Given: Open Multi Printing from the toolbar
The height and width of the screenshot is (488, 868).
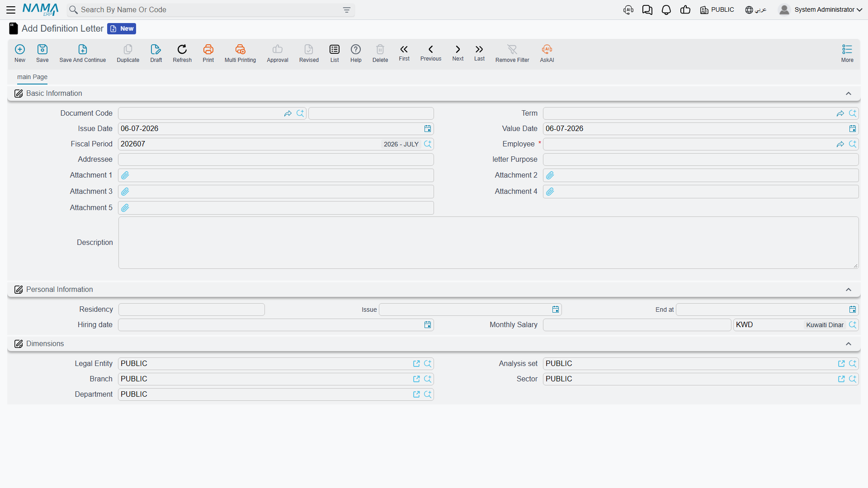Looking at the screenshot, I should (x=240, y=49).
